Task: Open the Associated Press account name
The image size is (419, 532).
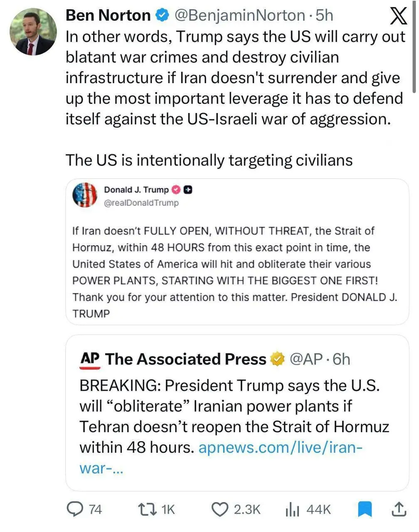Action: [185, 359]
